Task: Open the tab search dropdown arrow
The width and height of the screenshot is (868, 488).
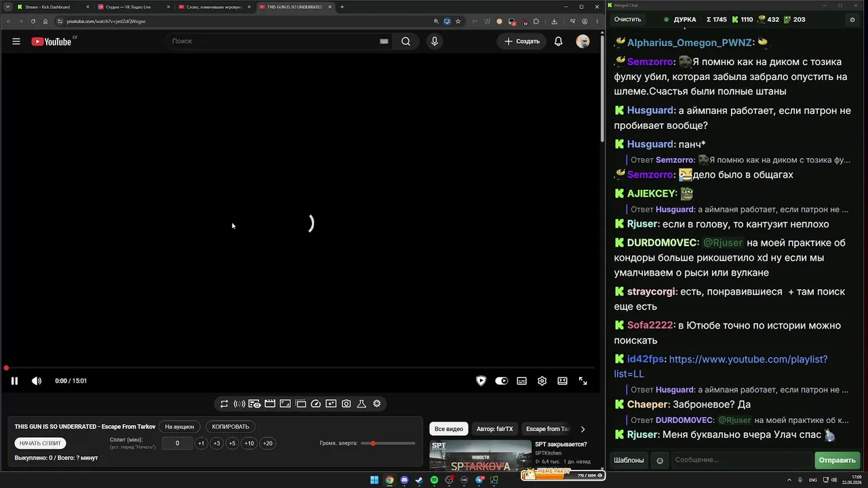Action: click(x=6, y=7)
